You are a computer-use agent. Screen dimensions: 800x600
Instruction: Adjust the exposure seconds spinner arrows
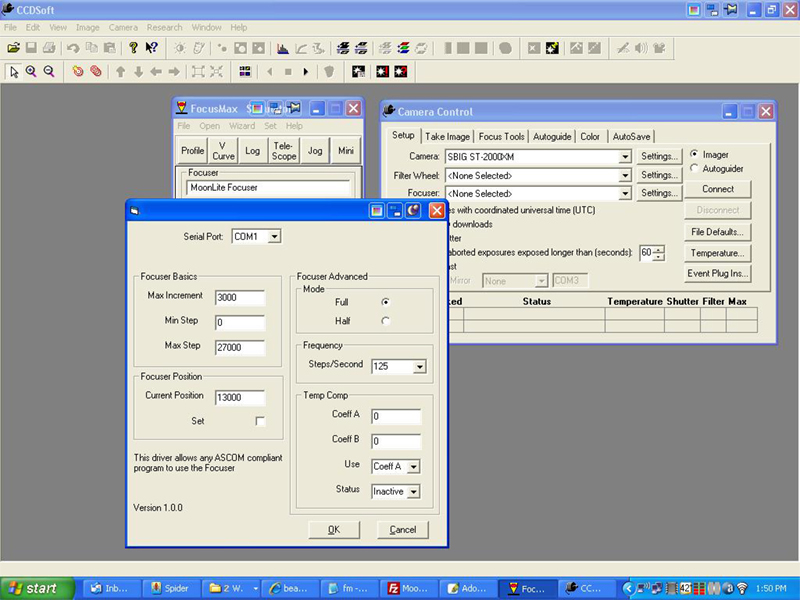point(659,253)
